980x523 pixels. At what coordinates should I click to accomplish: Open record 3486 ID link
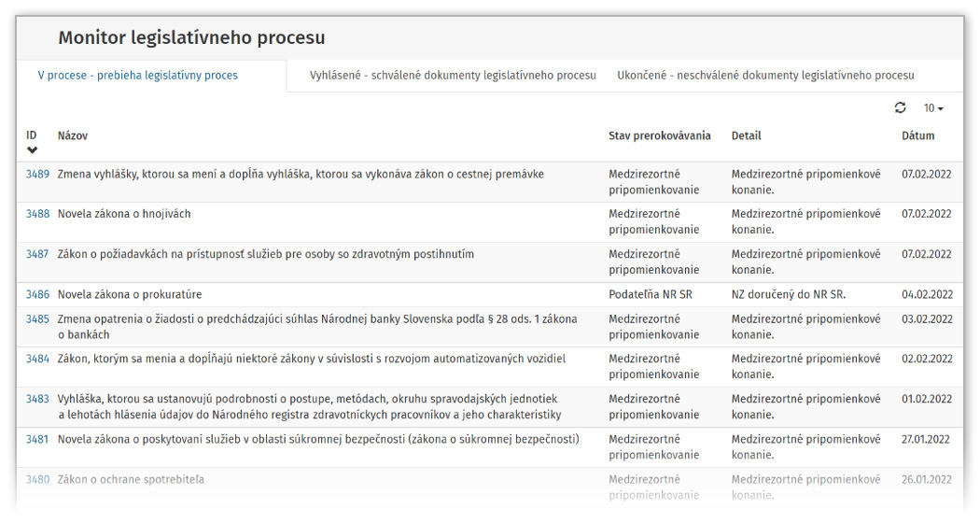(37, 294)
